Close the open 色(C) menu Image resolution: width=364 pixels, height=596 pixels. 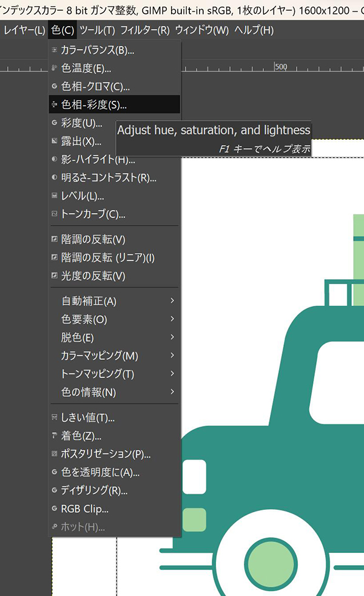(62, 30)
